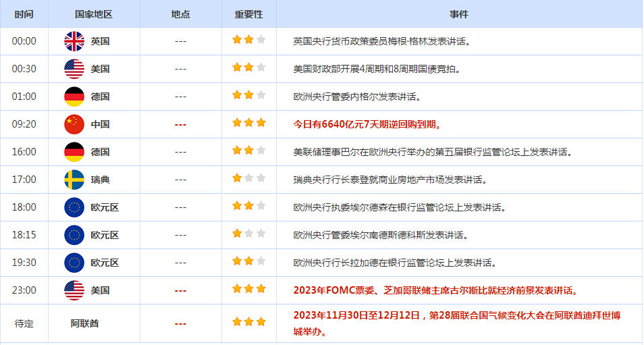
Task: Click the Sweden flag in the 17:00 row
Action: [74, 180]
